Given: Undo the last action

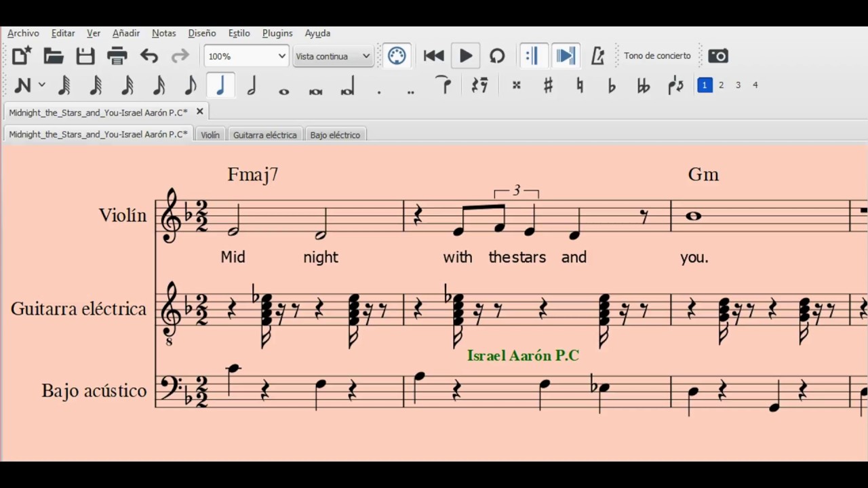Looking at the screenshot, I should point(149,56).
